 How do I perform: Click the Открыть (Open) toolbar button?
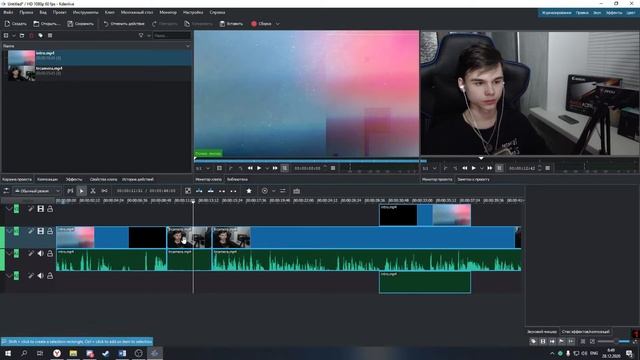click(47, 24)
